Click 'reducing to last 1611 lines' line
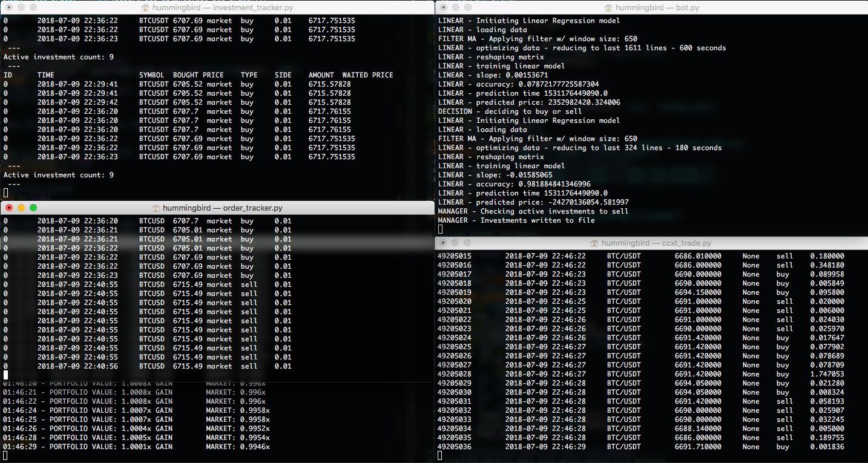 [x=582, y=48]
